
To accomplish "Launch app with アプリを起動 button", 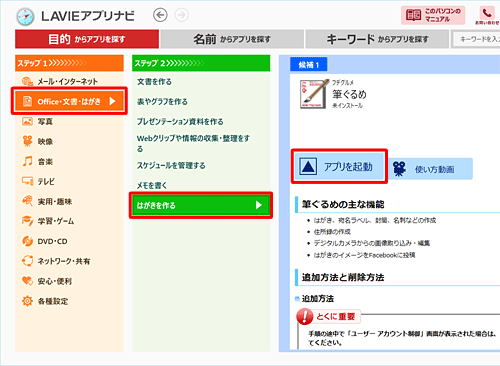I will pyautogui.click(x=339, y=166).
